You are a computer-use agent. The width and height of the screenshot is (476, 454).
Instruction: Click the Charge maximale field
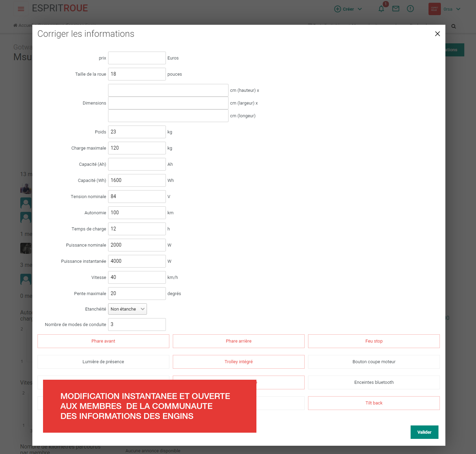click(x=137, y=148)
